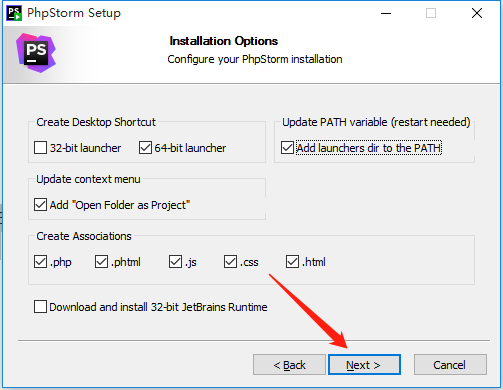Screen dimensions: 503x390
Task: Go to the next setup step
Action: [x=364, y=365]
